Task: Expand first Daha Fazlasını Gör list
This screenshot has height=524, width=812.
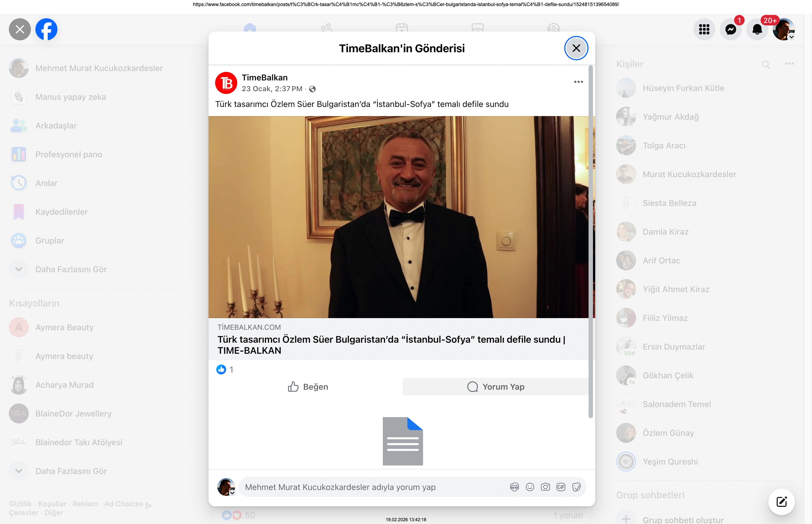Action: pyautogui.click(x=71, y=269)
